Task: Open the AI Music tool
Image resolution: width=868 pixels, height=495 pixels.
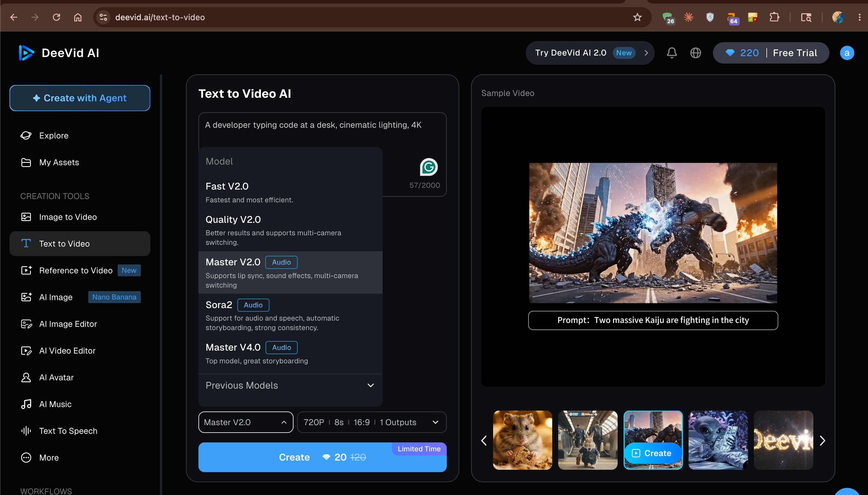Action: click(x=80, y=404)
